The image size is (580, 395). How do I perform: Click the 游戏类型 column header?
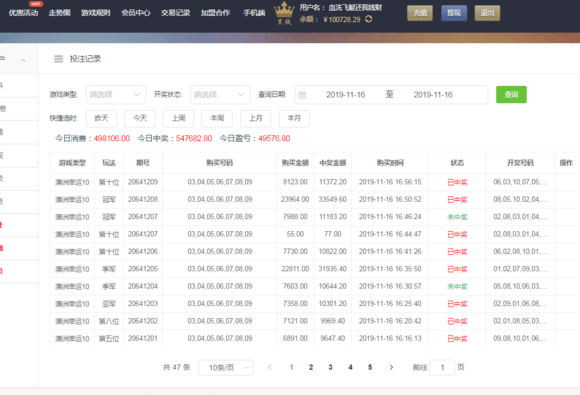point(72,163)
